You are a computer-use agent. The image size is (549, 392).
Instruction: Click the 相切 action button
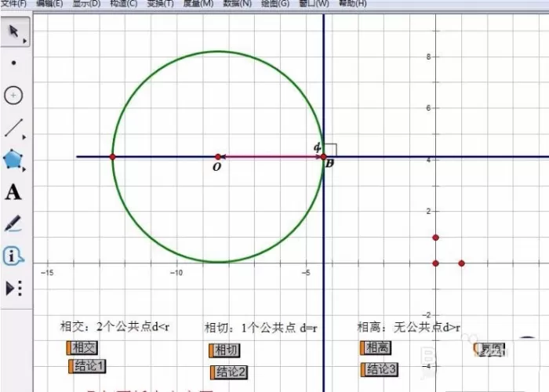(225, 350)
